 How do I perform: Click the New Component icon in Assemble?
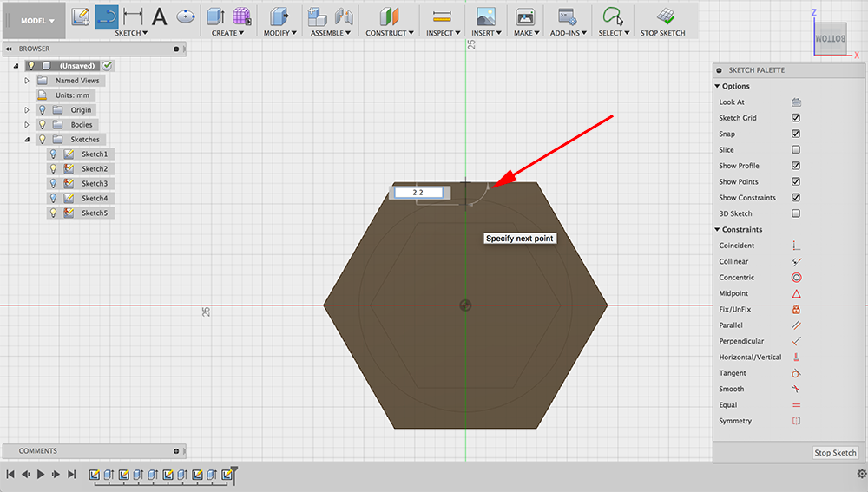[317, 16]
